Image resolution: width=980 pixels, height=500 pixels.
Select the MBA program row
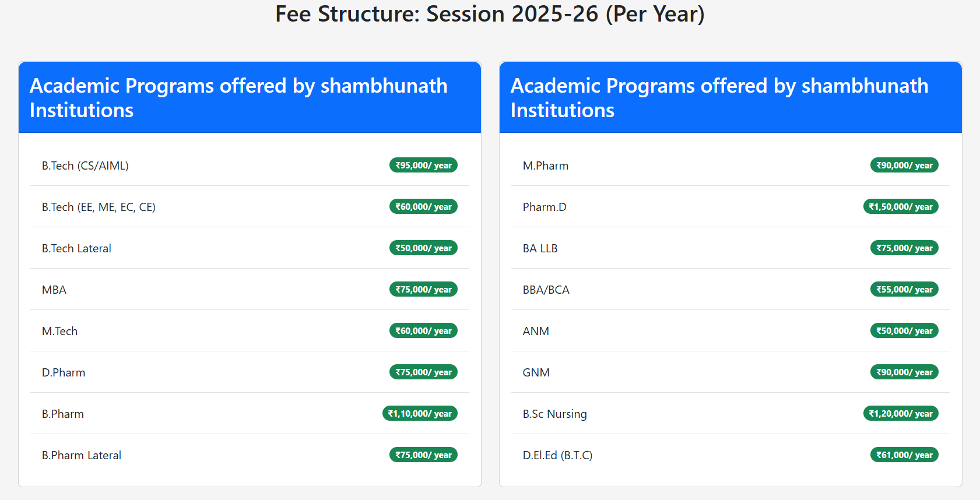pyautogui.click(x=54, y=290)
